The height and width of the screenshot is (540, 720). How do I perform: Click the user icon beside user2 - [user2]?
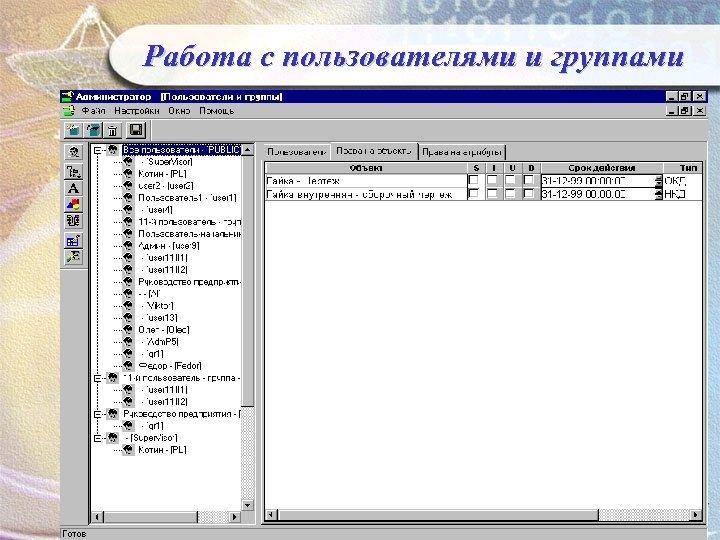[128, 186]
